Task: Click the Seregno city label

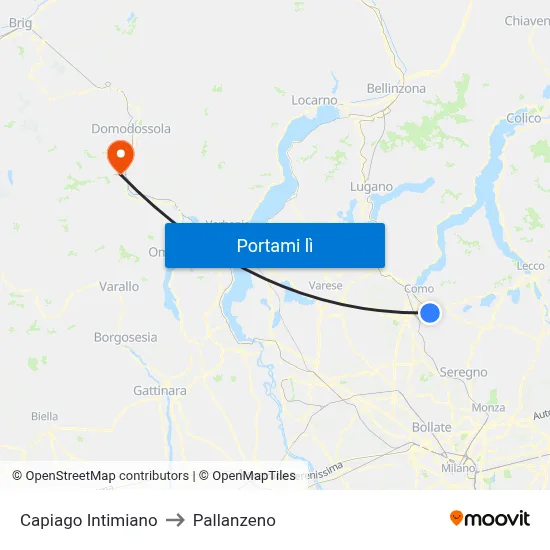Action: tap(463, 372)
